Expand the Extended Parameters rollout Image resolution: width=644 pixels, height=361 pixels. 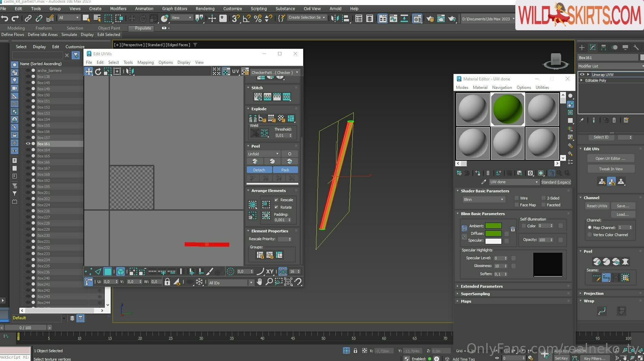[481, 286]
